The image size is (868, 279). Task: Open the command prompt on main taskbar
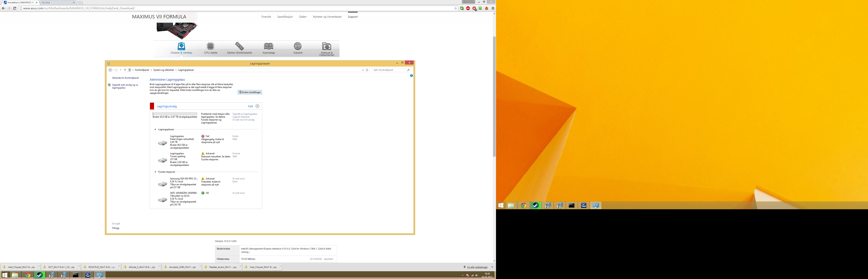[76, 275]
